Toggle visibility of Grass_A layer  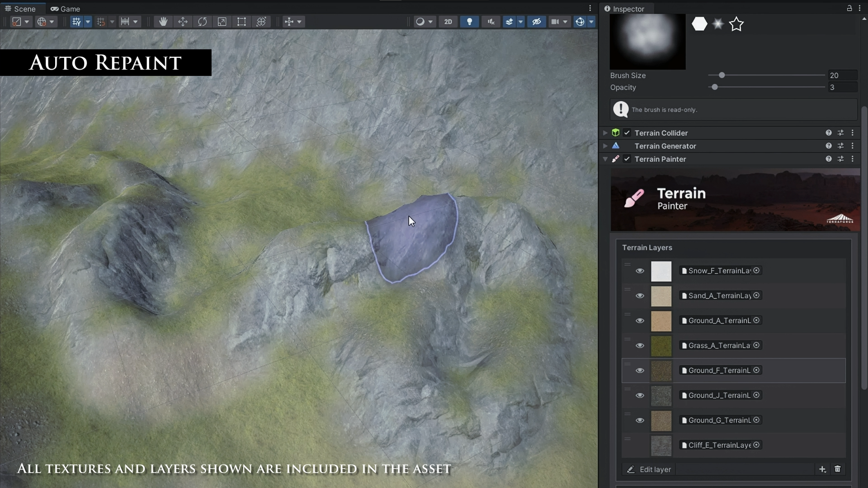(640, 346)
